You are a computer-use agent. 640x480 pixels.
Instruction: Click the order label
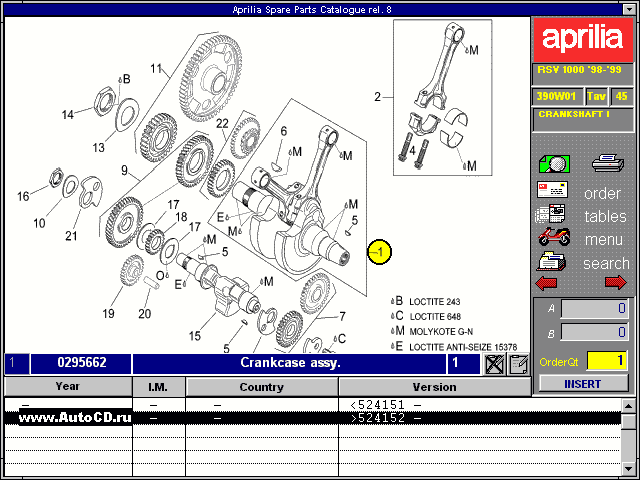click(602, 193)
